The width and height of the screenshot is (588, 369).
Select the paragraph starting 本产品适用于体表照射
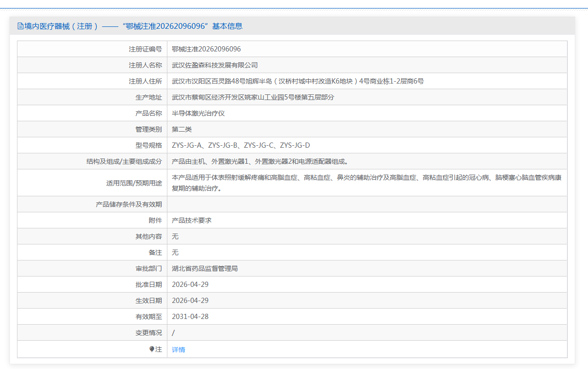(x=367, y=183)
